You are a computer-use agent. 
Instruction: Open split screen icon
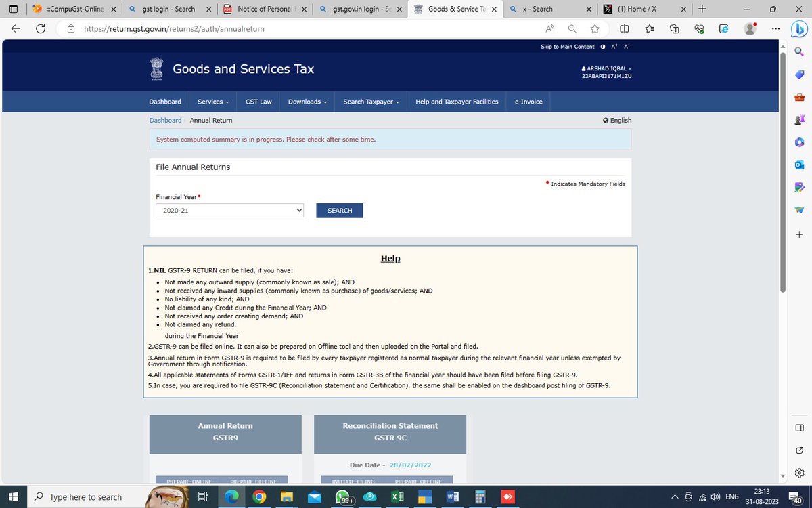625,29
